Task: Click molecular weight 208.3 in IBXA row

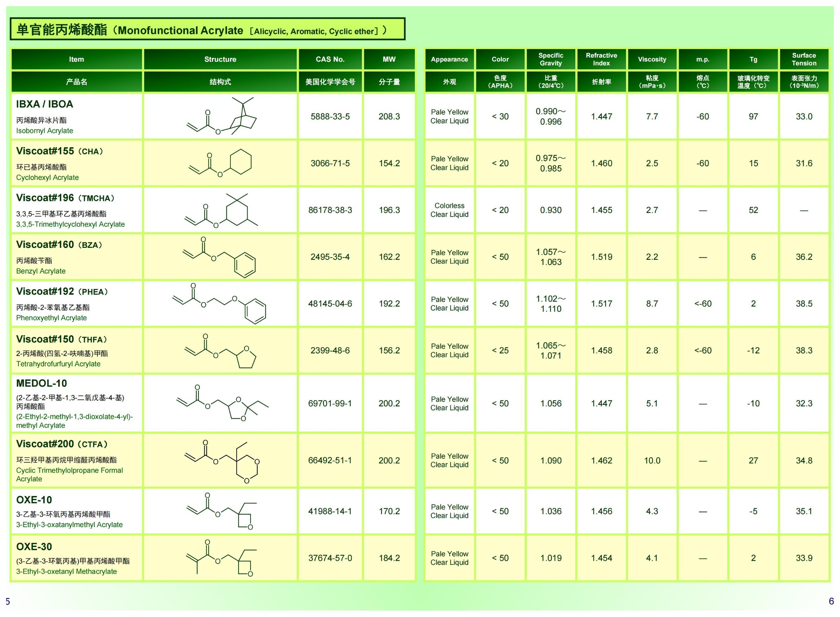Action: 389,117
